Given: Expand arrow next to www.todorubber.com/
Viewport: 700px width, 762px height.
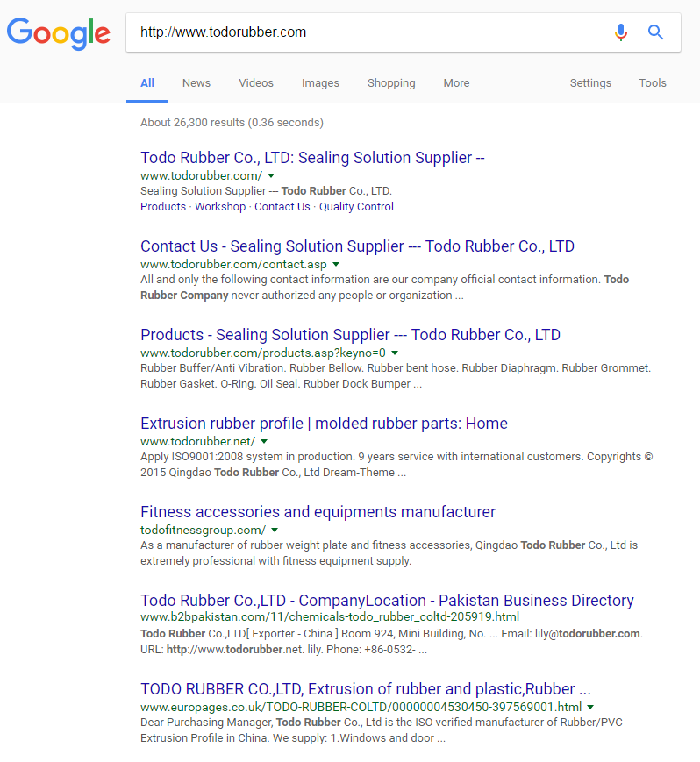Looking at the screenshot, I should 271,175.
